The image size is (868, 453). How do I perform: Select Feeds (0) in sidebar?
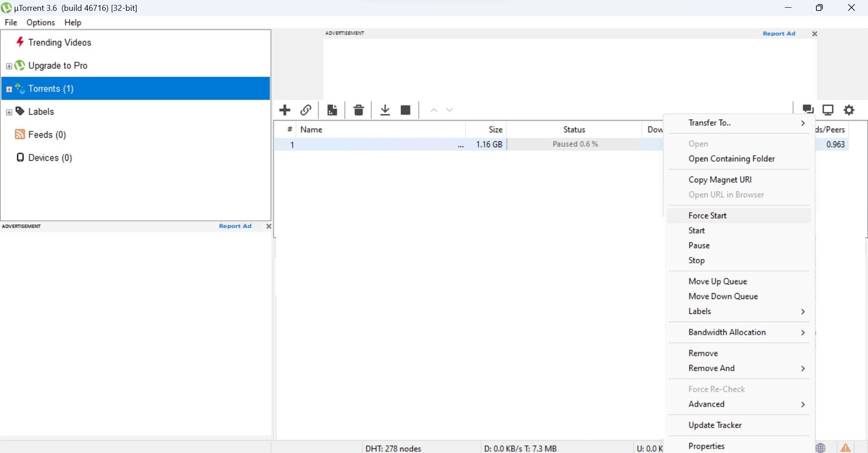coord(47,134)
